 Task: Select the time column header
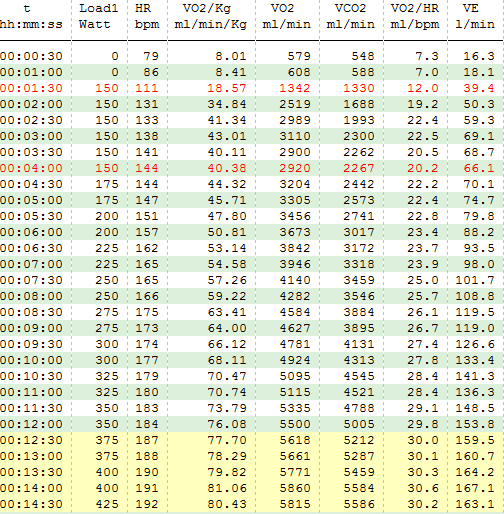(31, 16)
